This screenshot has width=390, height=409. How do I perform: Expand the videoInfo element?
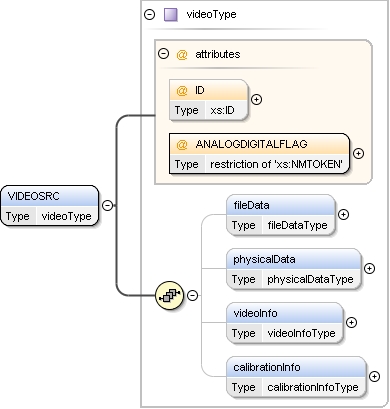pos(351,322)
